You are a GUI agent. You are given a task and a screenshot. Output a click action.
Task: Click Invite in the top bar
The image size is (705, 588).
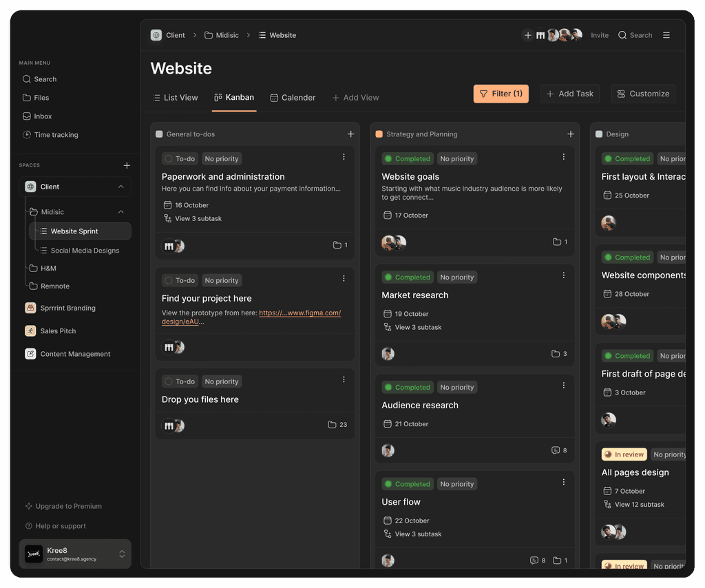[600, 35]
